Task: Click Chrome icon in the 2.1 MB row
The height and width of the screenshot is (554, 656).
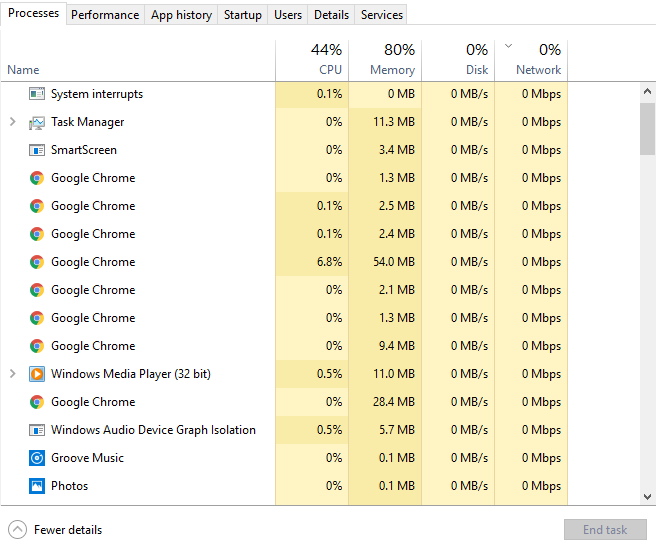Action: (x=37, y=290)
